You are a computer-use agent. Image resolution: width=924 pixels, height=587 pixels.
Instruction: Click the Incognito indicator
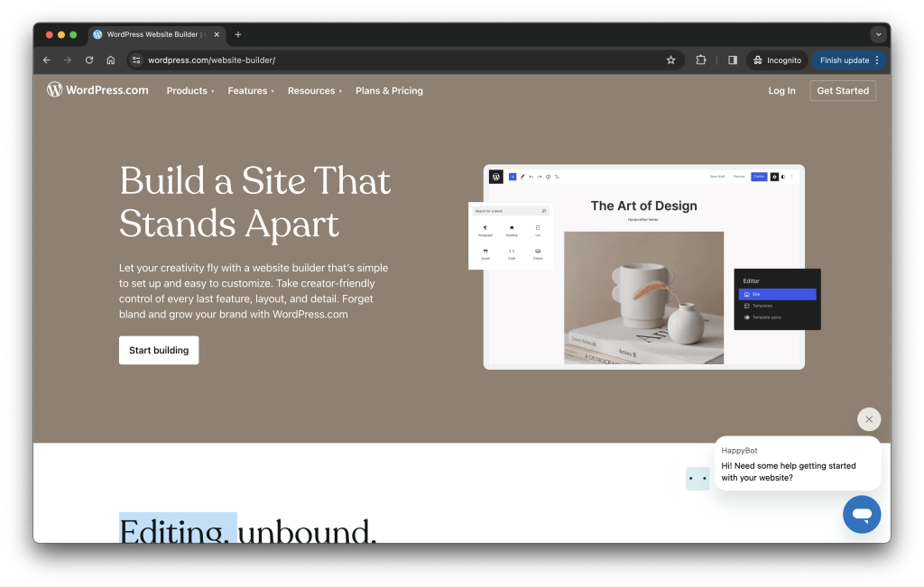click(x=777, y=60)
